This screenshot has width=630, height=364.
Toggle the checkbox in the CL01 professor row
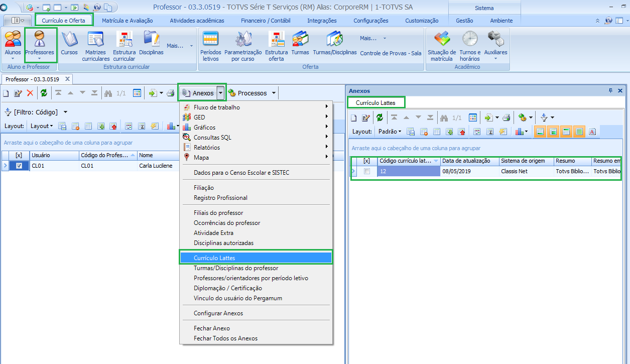click(x=19, y=166)
